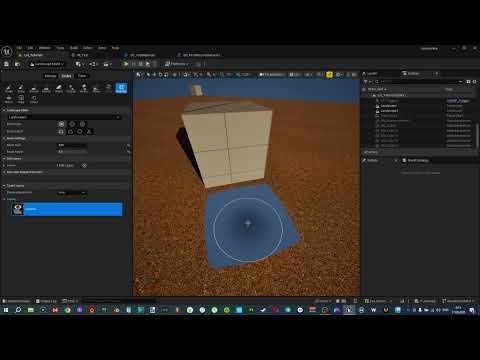Switch to the Paint tab
This screenshot has height=360, width=480.
tap(82, 76)
